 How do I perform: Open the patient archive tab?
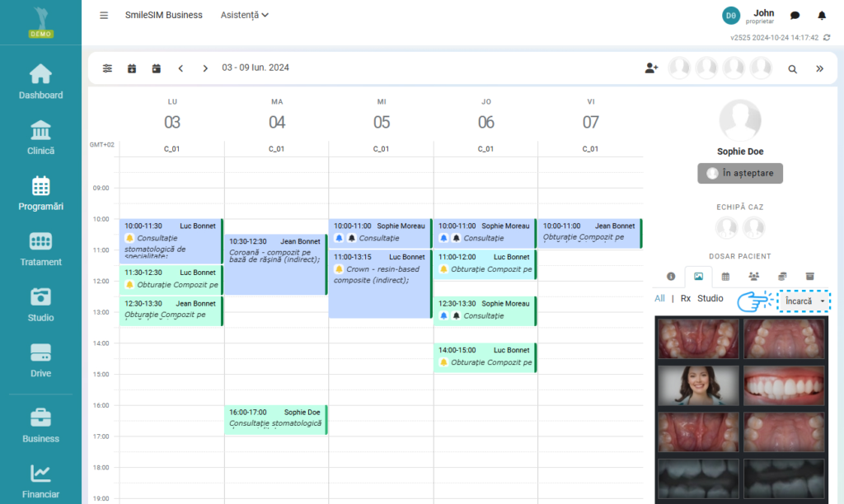click(x=809, y=276)
